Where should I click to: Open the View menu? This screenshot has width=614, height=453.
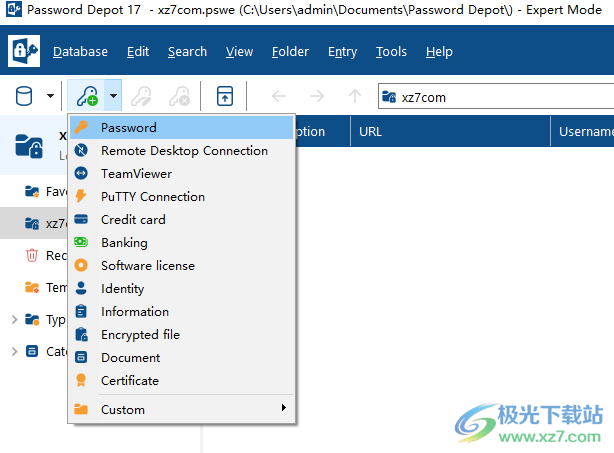[x=239, y=52]
